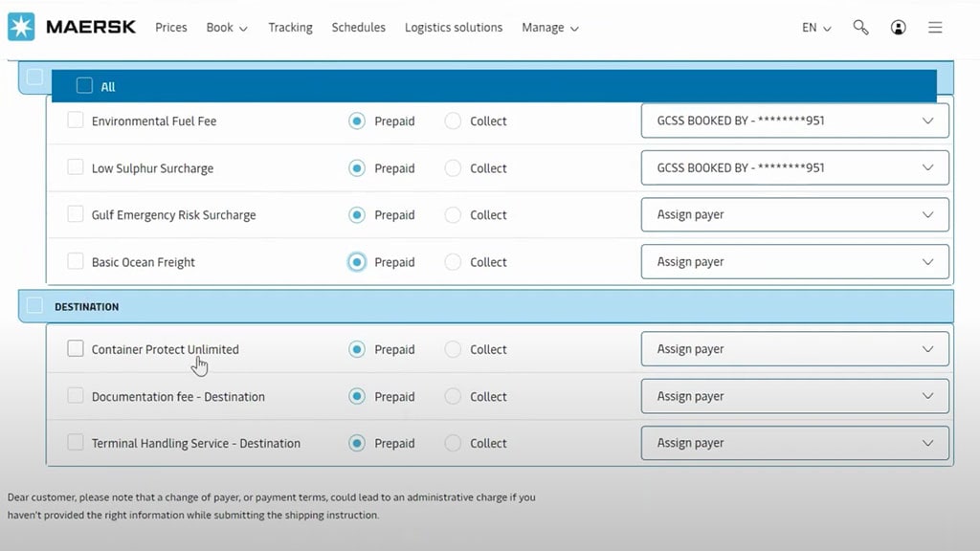
Task: Open the Schedules link
Action: pos(358,28)
